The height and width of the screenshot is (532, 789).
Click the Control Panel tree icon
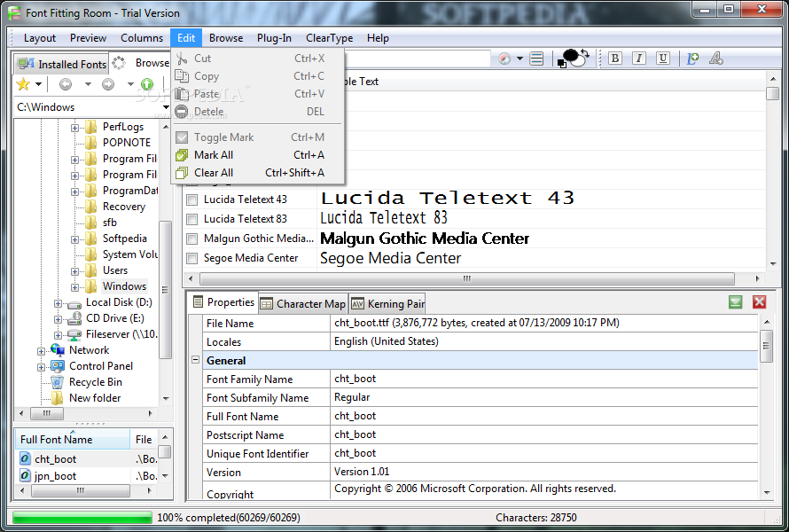tap(58, 366)
